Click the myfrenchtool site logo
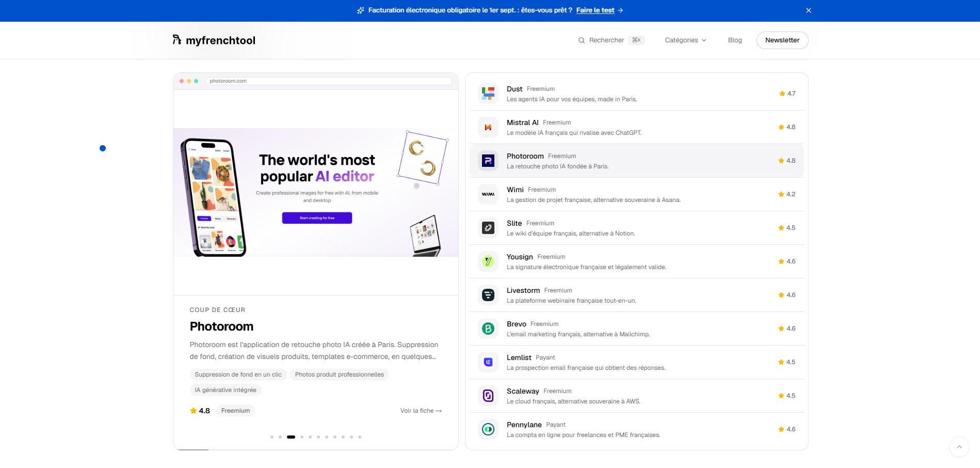Viewport: 980px width, 468px height. pyautogui.click(x=214, y=40)
